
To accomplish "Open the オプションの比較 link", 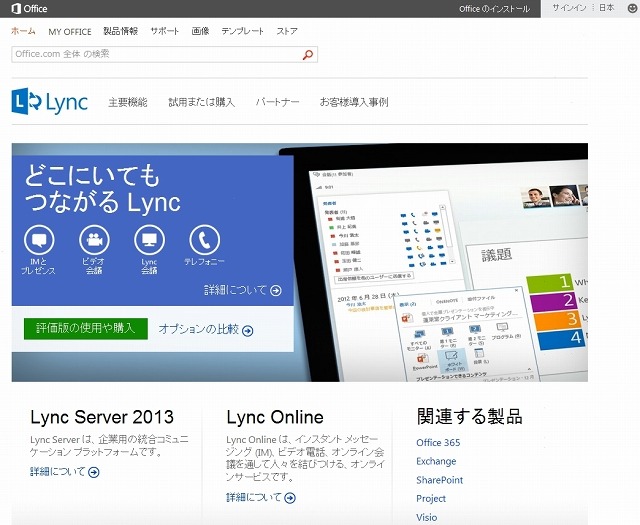I will (x=198, y=329).
